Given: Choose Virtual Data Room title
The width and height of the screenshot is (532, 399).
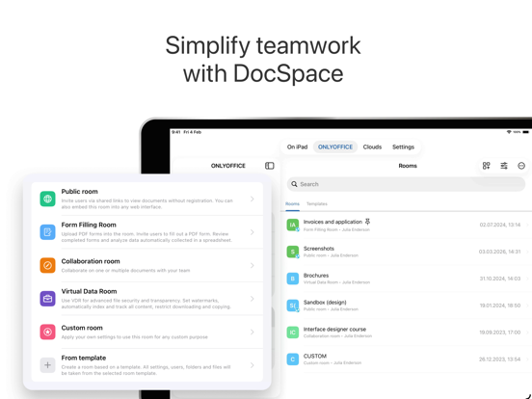Looking at the screenshot, I should coord(89,291).
